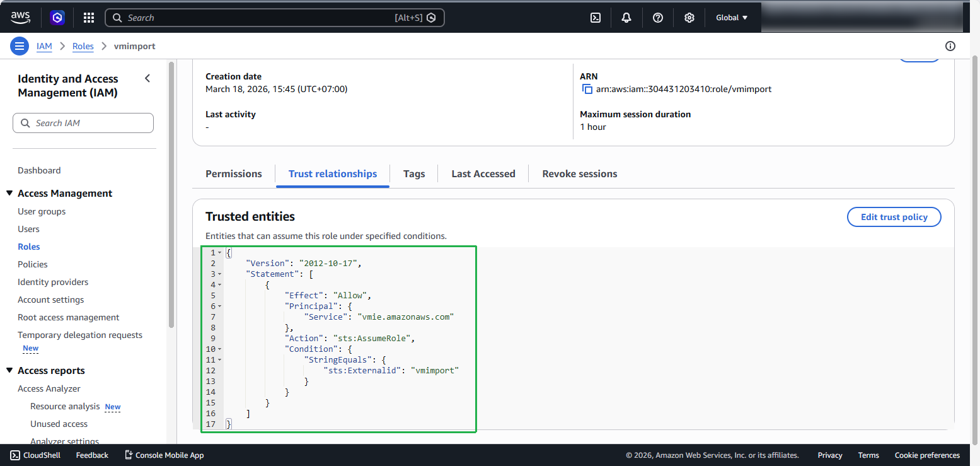The image size is (980, 466).
Task: Focus the top AWS Search box
Action: pos(275,18)
